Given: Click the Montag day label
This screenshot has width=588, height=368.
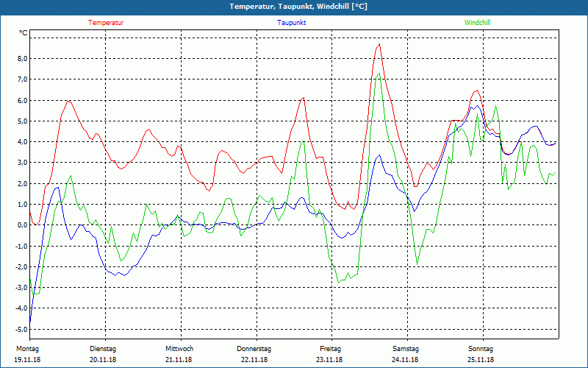Looking at the screenshot, I should coord(27,349).
